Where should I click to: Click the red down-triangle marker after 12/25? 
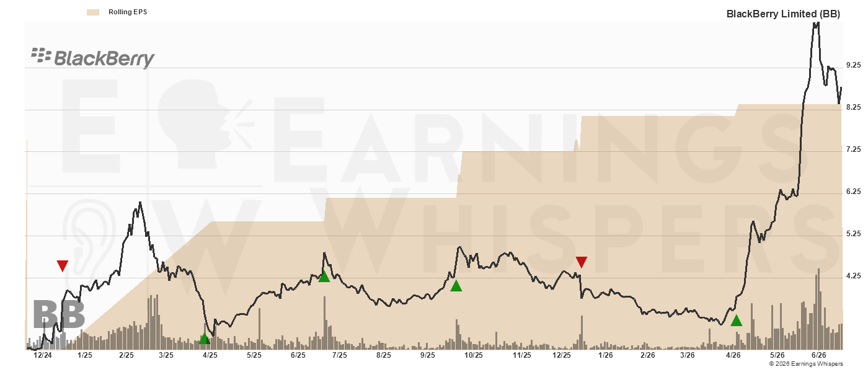(581, 262)
